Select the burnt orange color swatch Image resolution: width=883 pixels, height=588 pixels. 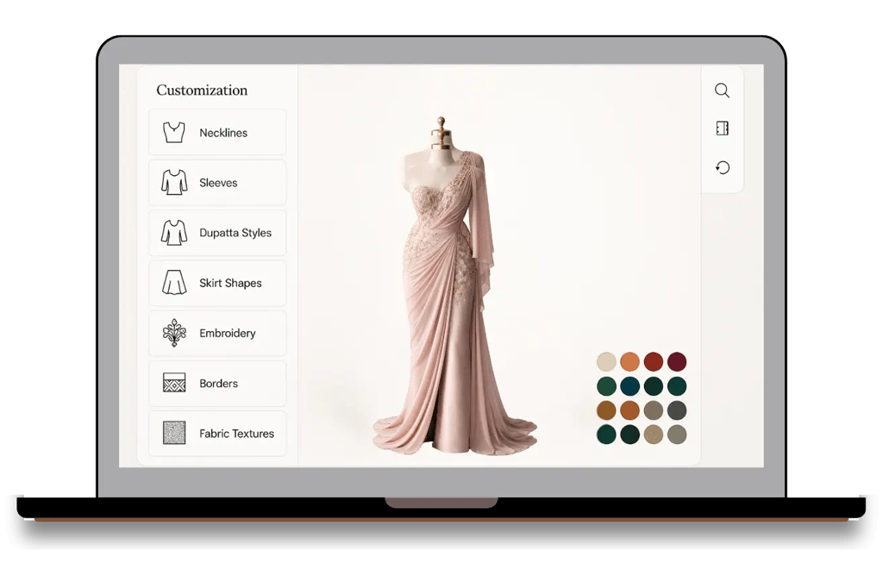629,362
